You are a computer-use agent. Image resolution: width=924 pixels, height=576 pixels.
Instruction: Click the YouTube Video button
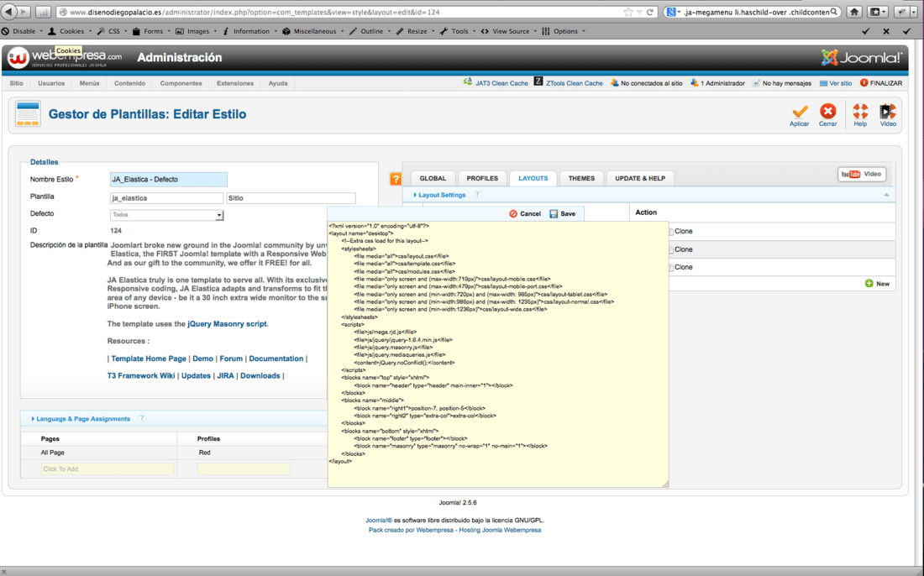pyautogui.click(x=861, y=175)
